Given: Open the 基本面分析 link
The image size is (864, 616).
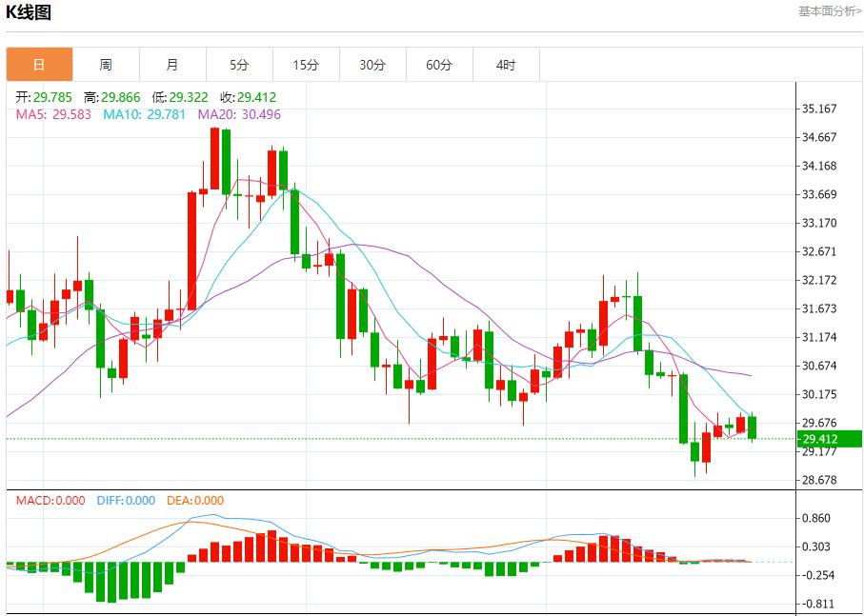Looking at the screenshot, I should coord(830,11).
